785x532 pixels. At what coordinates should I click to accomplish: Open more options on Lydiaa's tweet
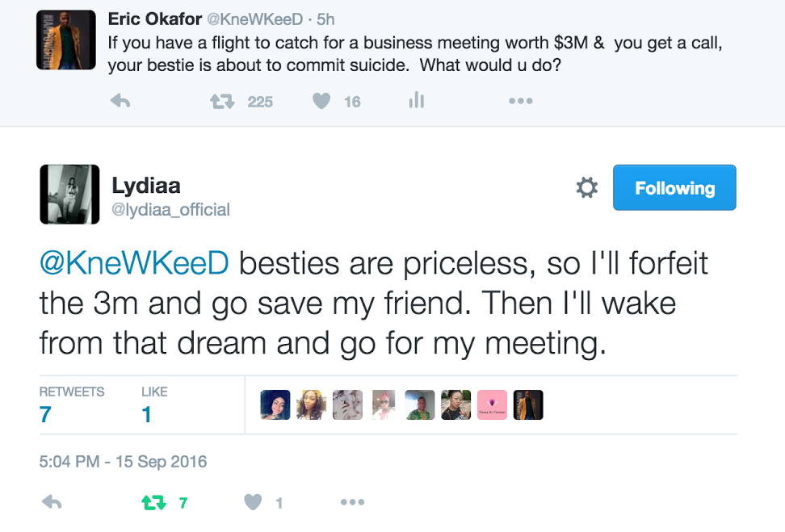[352, 502]
